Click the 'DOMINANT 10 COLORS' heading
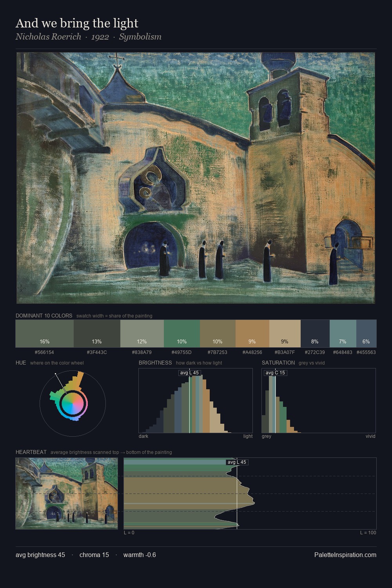The width and height of the screenshot is (392, 588). (x=44, y=316)
